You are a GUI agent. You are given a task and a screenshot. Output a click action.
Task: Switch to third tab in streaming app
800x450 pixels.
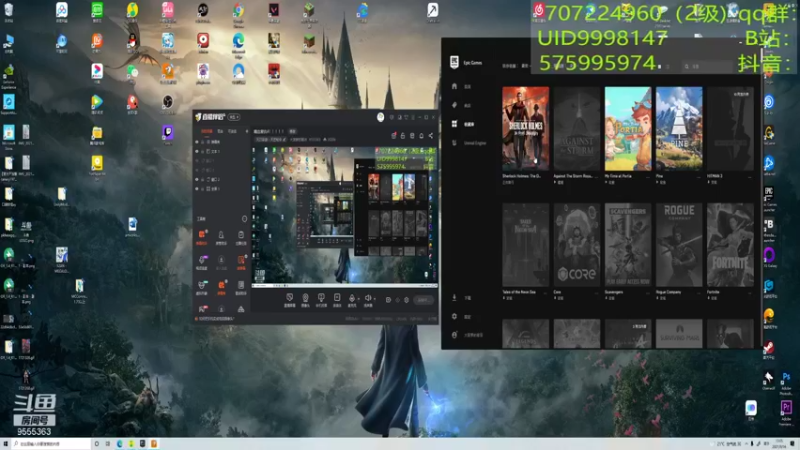(232, 131)
